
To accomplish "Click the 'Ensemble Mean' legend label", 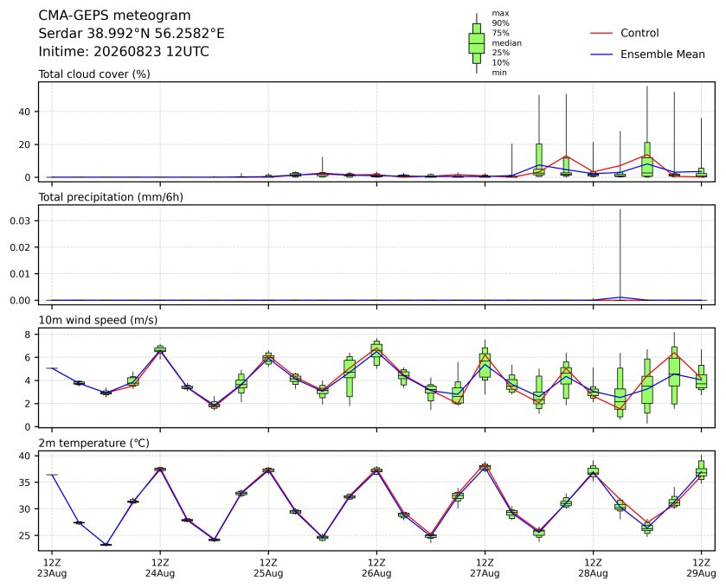I will [x=663, y=54].
